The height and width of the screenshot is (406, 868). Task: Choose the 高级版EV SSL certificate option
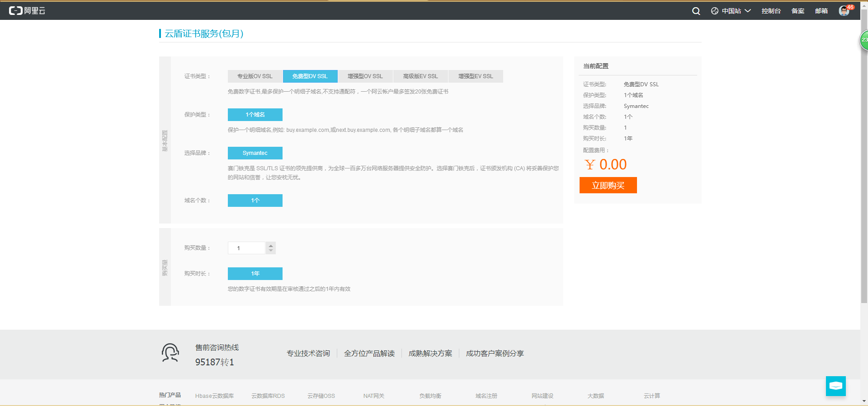click(x=420, y=76)
